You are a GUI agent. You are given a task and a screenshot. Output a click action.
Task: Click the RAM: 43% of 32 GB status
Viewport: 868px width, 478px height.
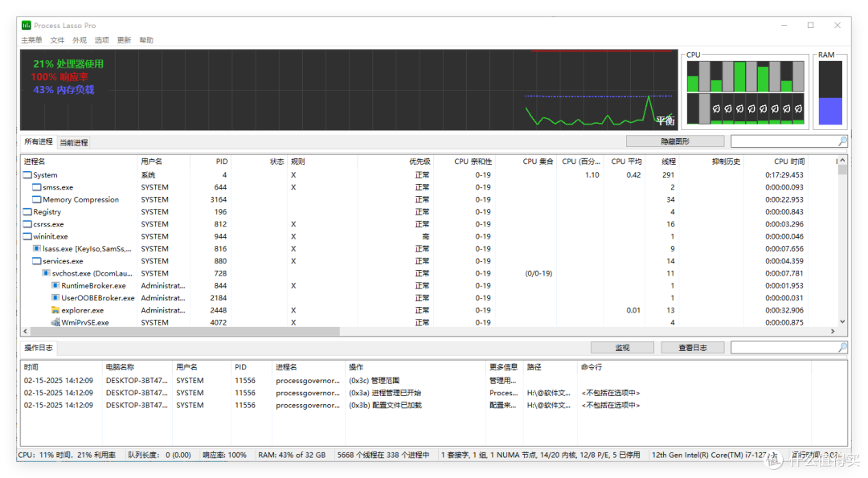point(292,455)
